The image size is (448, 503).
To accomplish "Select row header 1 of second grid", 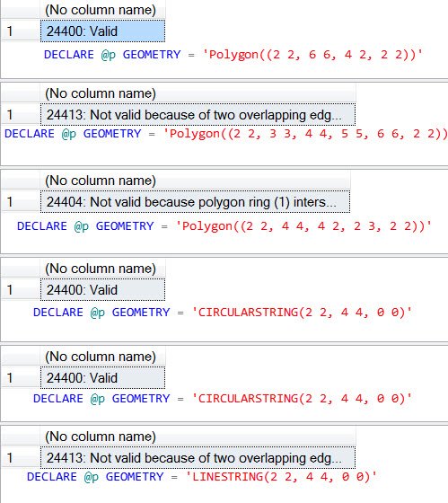I will click(21, 115).
